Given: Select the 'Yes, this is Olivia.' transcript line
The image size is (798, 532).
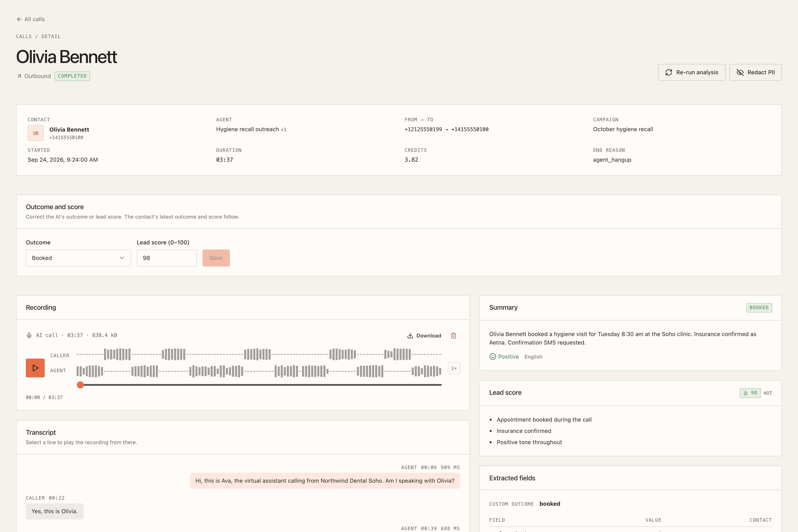Looking at the screenshot, I should point(55,511).
